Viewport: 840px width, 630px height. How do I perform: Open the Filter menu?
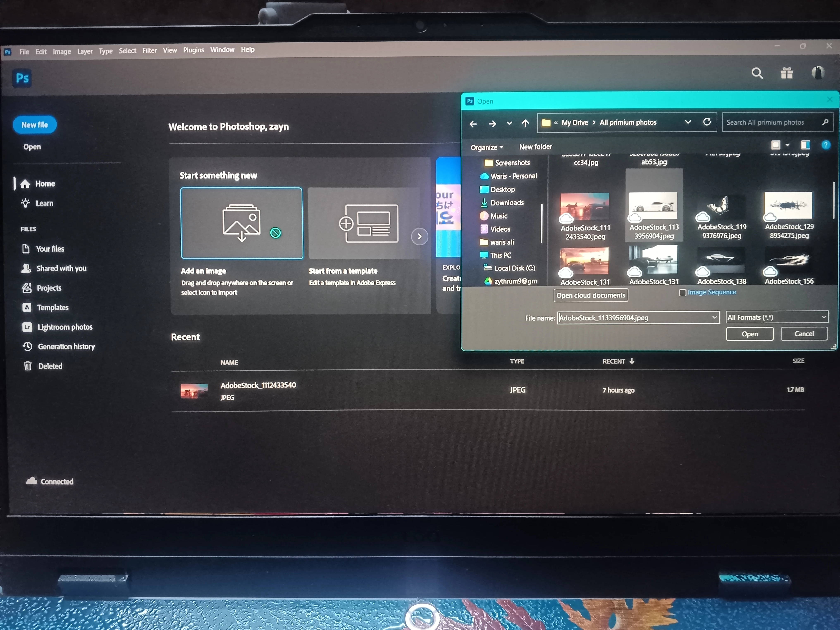[149, 50]
